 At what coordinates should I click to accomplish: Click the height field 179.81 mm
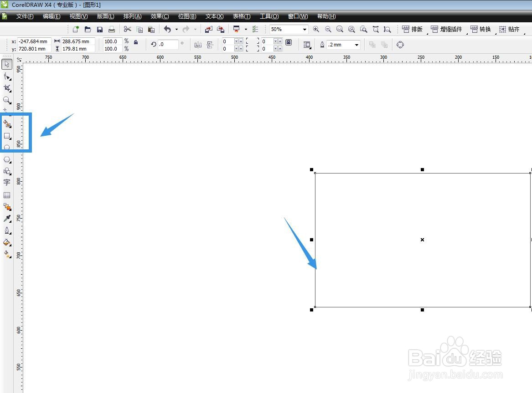77,49
